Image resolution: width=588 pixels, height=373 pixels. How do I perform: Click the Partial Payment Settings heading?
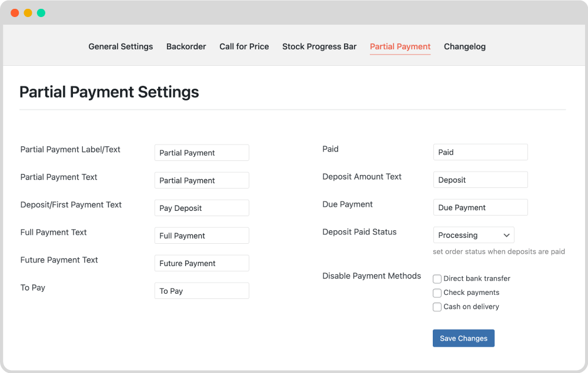[109, 92]
